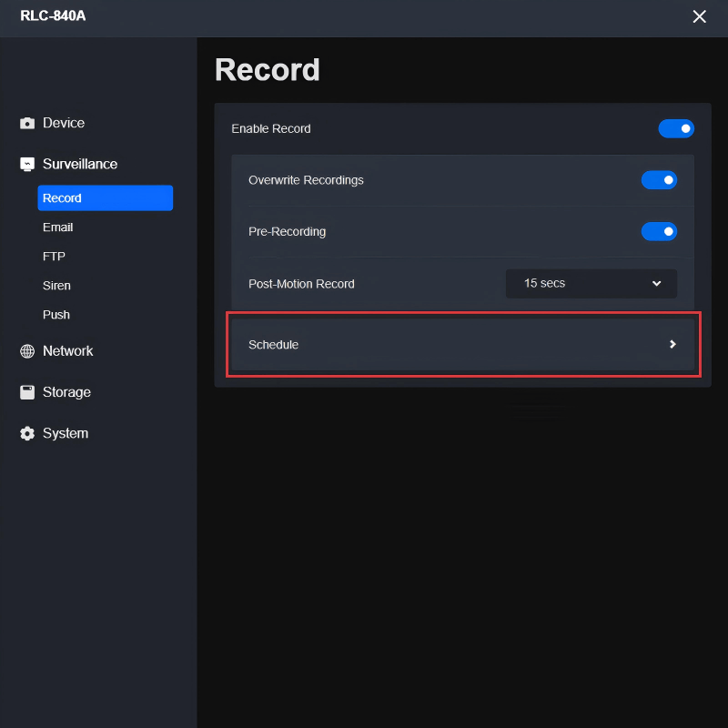Close the RLC-840A settings window
728x728 pixels.
[x=699, y=16]
